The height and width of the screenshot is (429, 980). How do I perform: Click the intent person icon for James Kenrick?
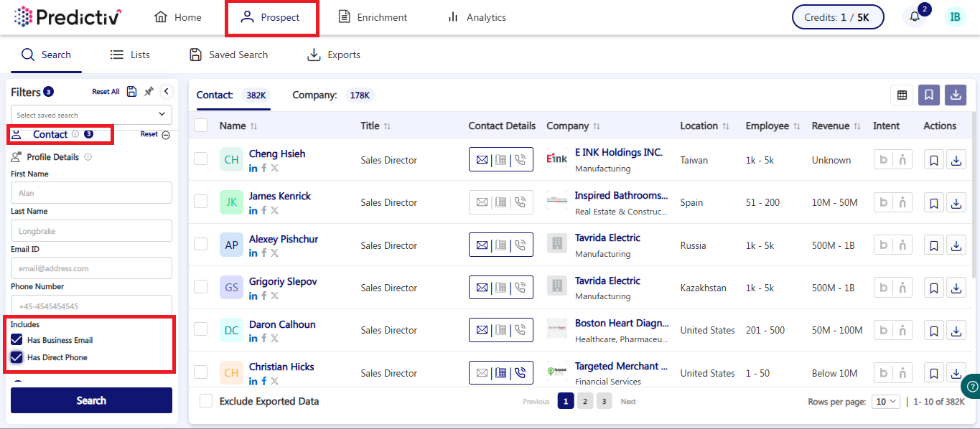(902, 202)
